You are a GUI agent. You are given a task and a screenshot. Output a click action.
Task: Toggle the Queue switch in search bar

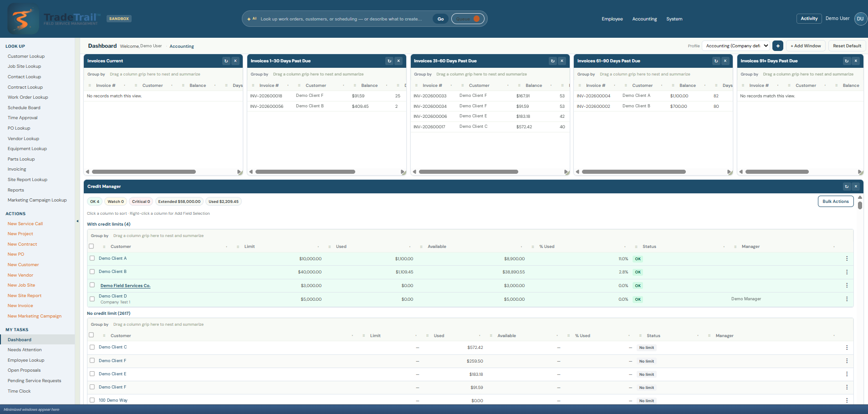pos(468,19)
